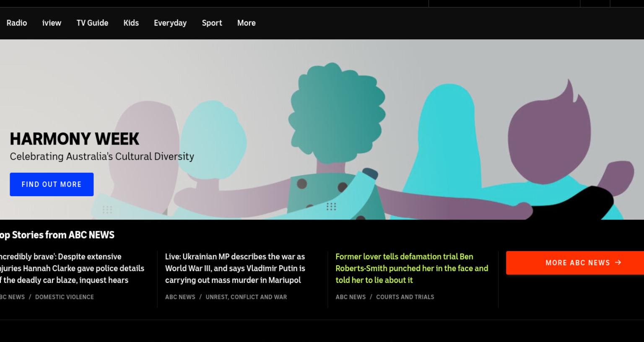Go to iview in navigation

[x=52, y=23]
